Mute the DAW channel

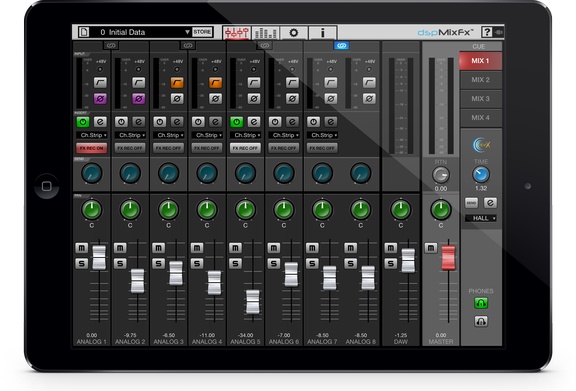pyautogui.click(x=390, y=248)
